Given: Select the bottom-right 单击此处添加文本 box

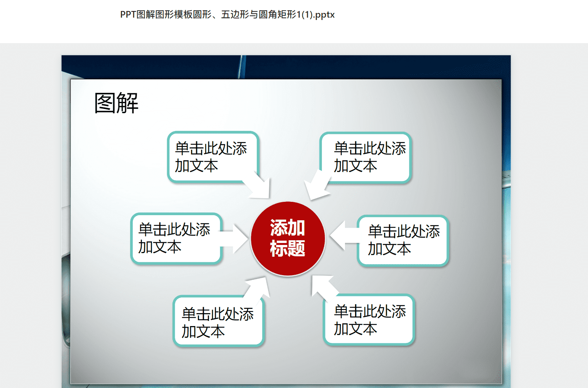Looking at the screenshot, I should tap(369, 319).
